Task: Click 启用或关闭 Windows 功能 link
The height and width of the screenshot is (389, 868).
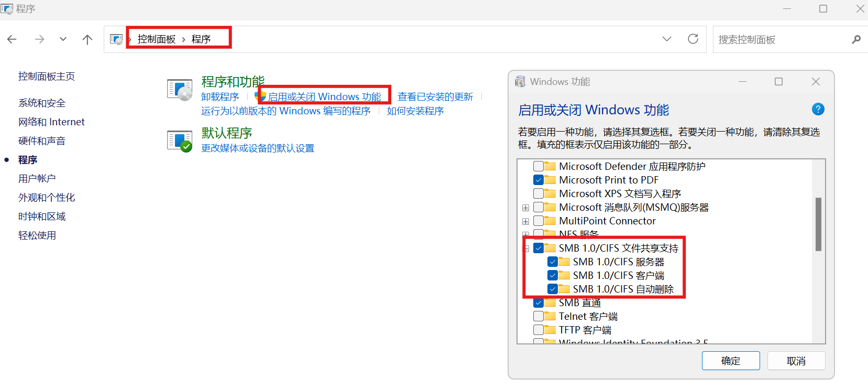Action: (324, 97)
